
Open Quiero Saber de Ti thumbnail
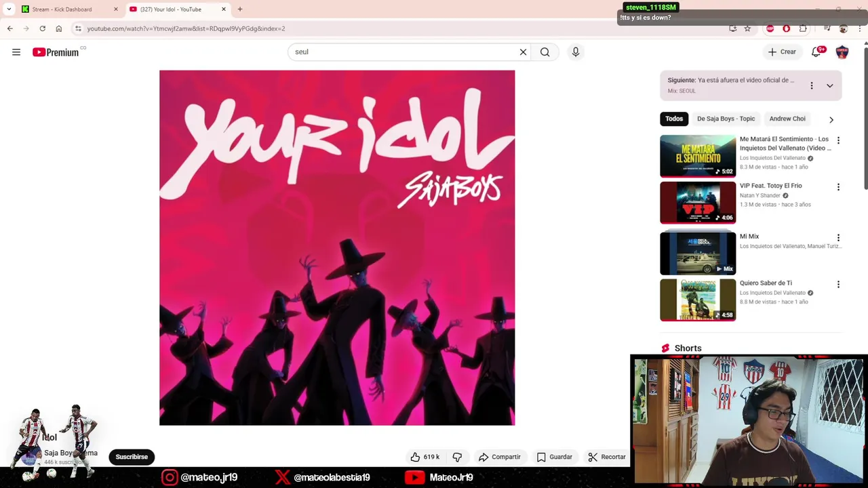(698, 300)
